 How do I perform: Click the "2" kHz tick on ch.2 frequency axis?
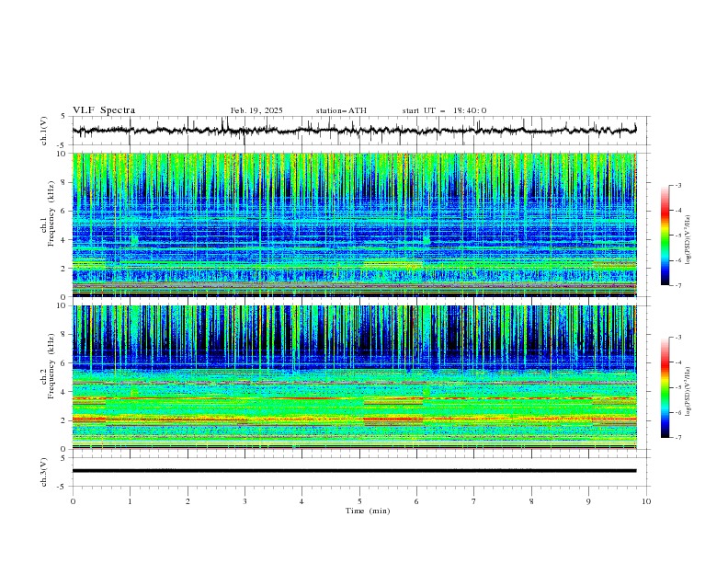[65, 420]
